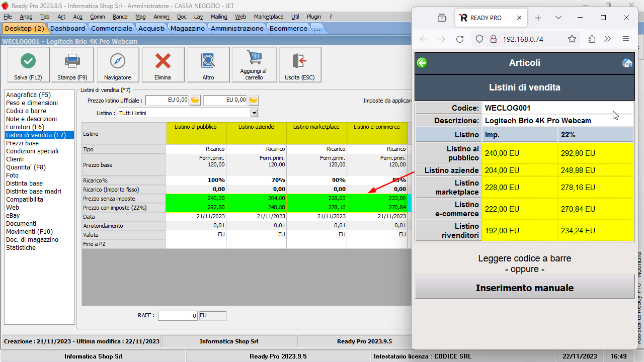Click the Inserimento manuale button

(x=525, y=288)
